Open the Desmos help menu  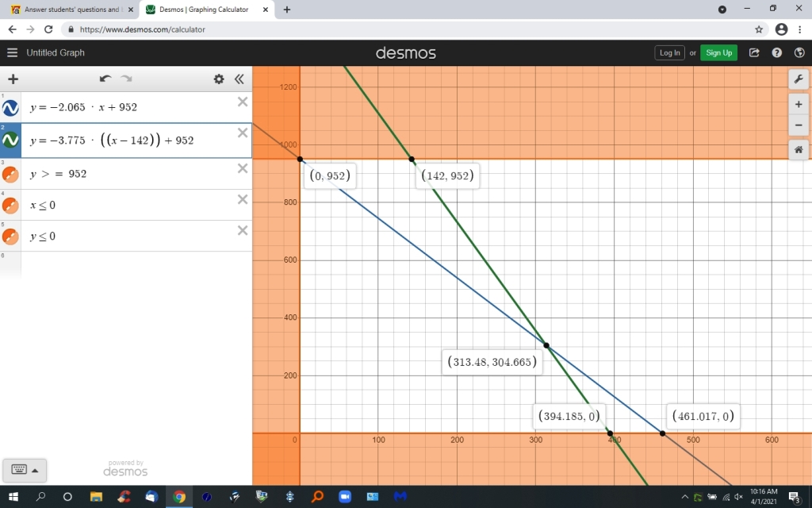777,52
